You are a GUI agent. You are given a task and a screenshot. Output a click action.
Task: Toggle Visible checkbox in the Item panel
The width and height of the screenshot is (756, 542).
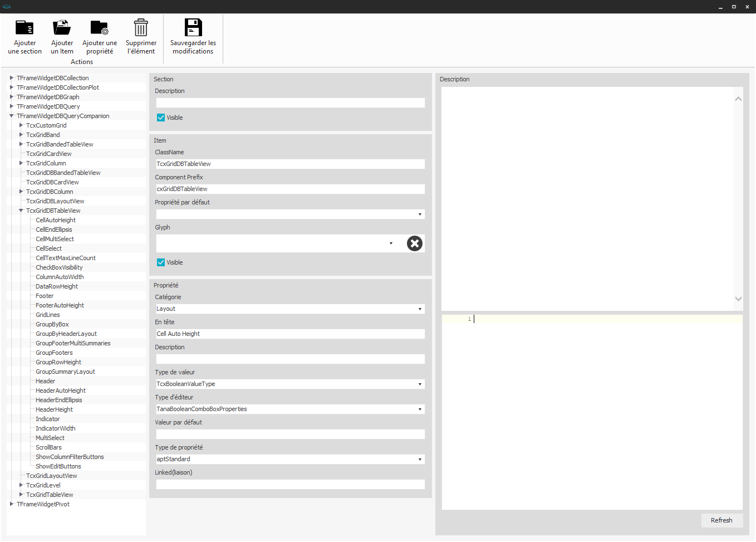[161, 262]
